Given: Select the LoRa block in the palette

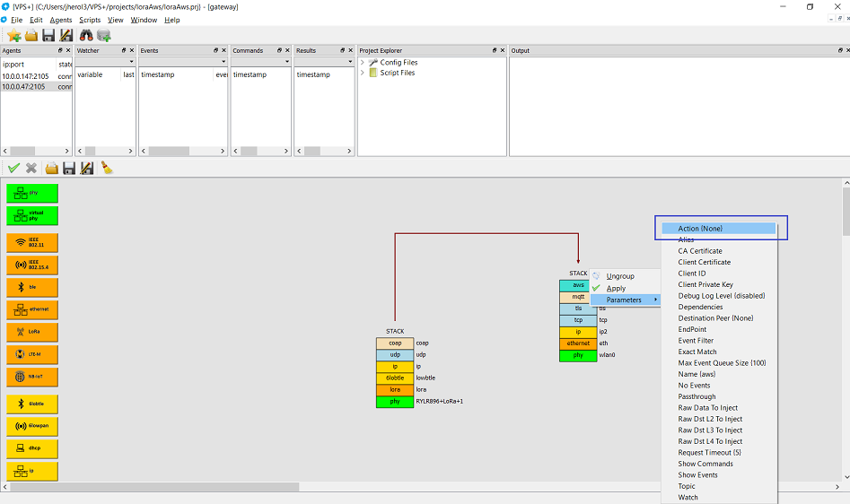Looking at the screenshot, I should click(x=32, y=332).
